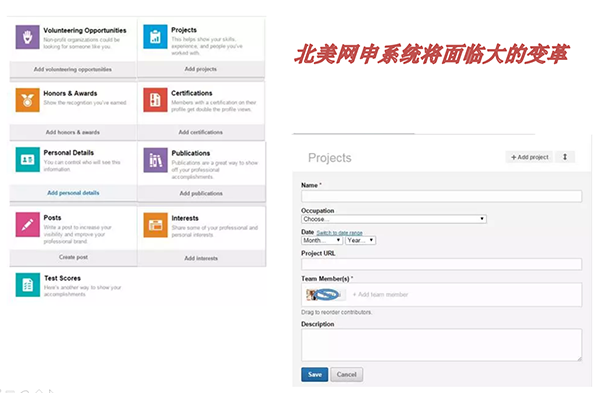The width and height of the screenshot is (600, 393).
Task: Click Add volunteering opportunities button
Action: tap(73, 69)
